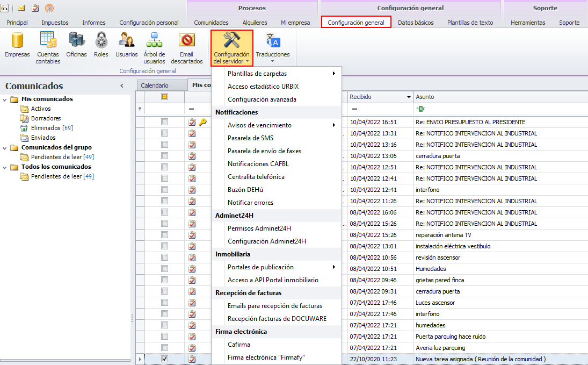
Task: Switch to the Datos básicos tab
Action: click(x=416, y=23)
